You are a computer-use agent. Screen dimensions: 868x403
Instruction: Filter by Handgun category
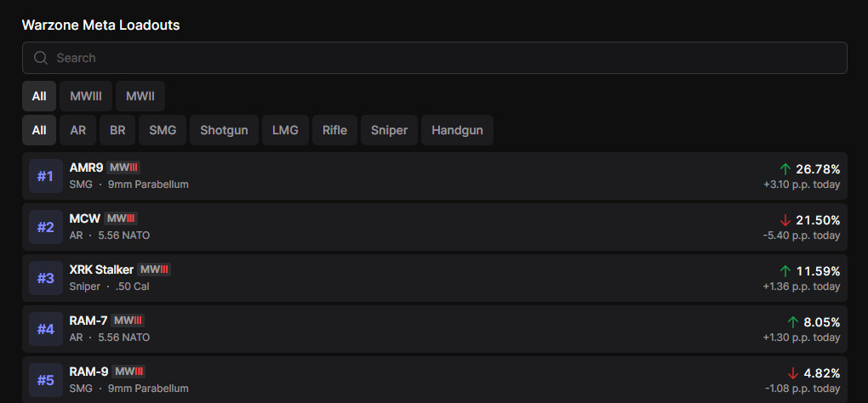tap(457, 130)
